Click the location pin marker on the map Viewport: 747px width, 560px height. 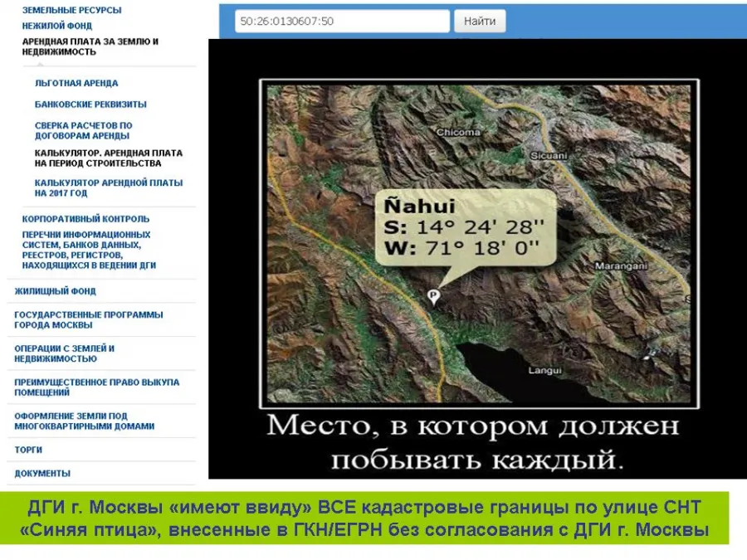pyautogui.click(x=433, y=297)
